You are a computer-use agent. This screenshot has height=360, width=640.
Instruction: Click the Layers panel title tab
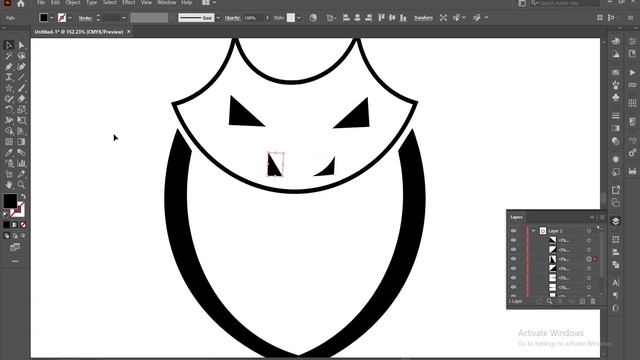516,217
